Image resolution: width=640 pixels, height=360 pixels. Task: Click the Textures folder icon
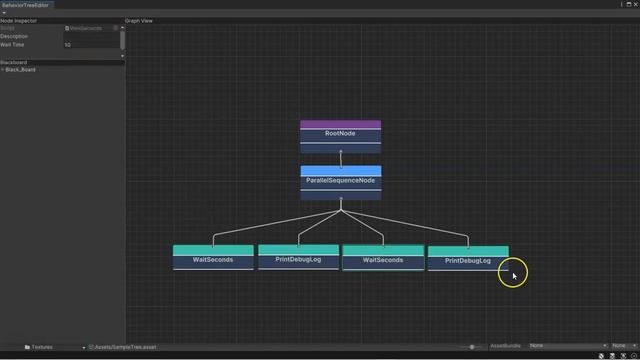(27, 347)
